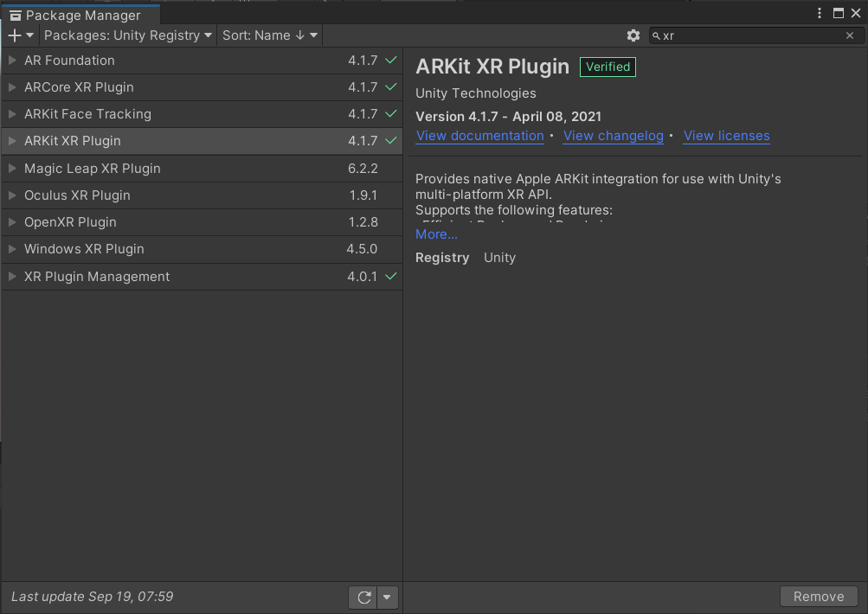Click the installed checkmark on ARKit XR Plugin
The width and height of the screenshot is (868, 614).
(391, 140)
